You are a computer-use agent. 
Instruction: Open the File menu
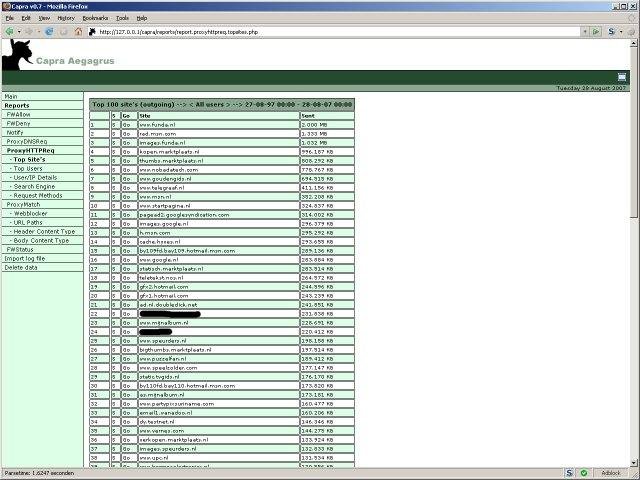[10, 18]
